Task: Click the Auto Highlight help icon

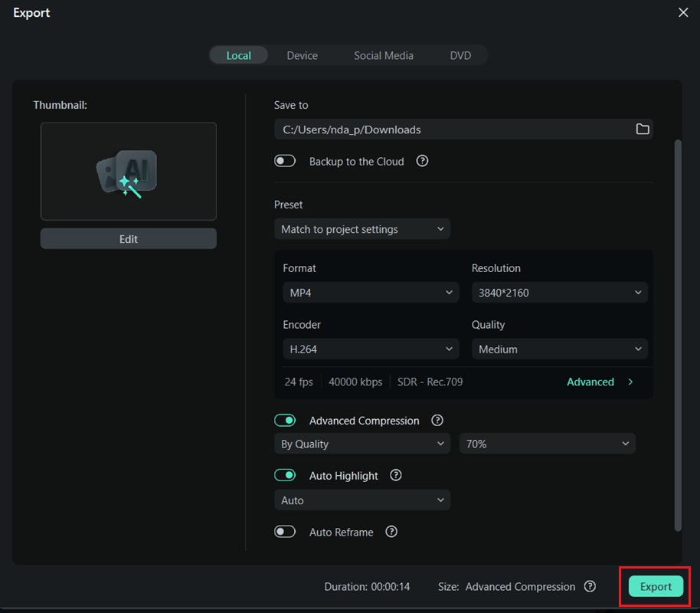Action: coord(395,475)
